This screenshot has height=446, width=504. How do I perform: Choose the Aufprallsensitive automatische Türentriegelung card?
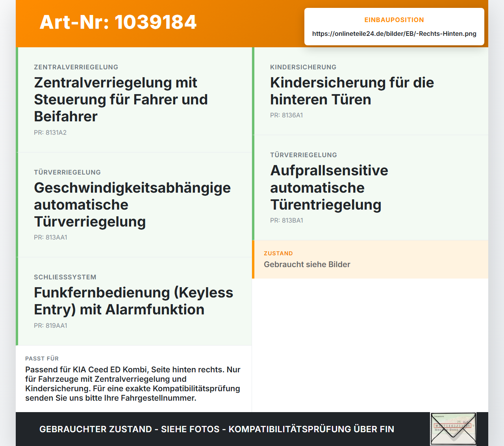[370, 188]
